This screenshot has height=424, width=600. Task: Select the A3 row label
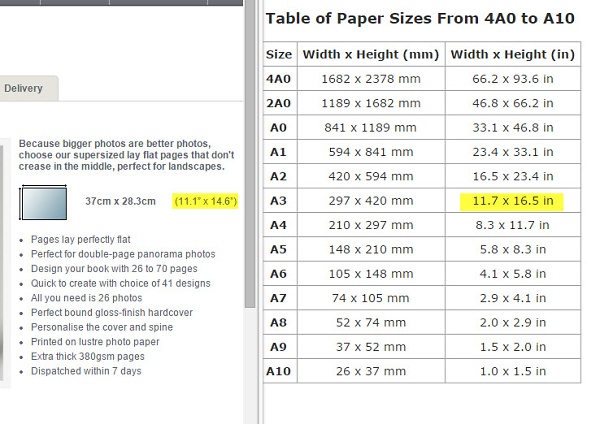pos(279,200)
